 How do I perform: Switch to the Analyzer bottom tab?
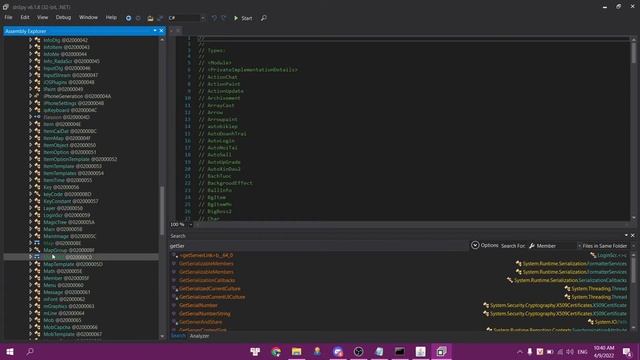(200, 336)
